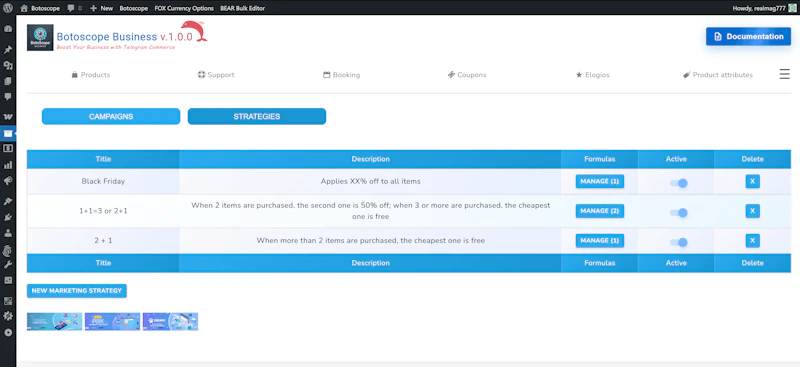
Task: Click the Botoscope Business logo image
Action: [40, 37]
